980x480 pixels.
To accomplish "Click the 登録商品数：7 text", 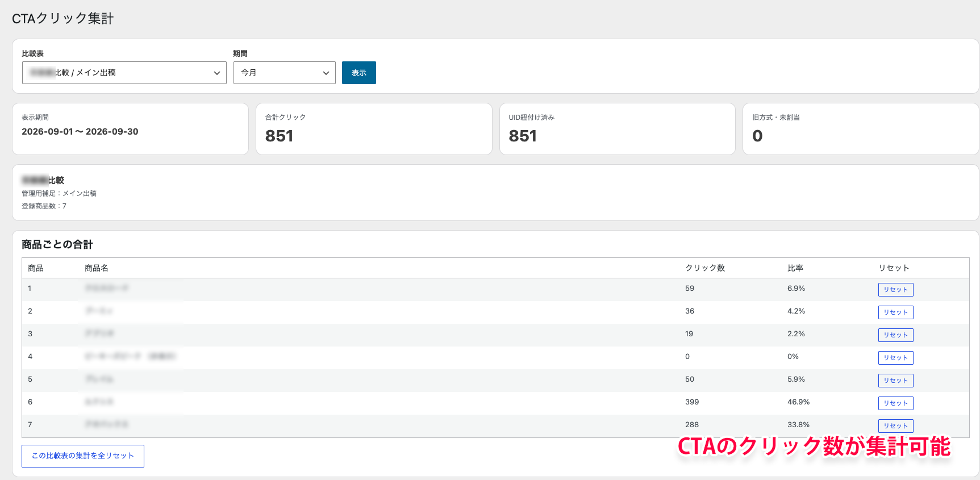I will [44, 206].
